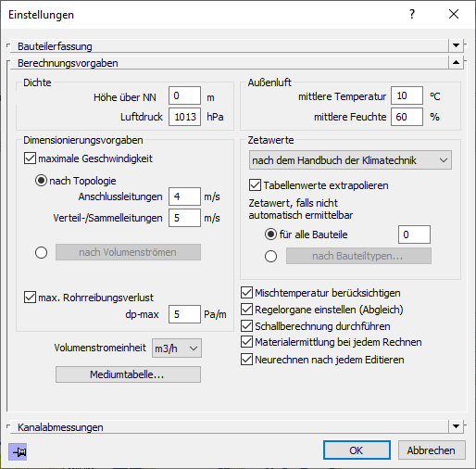Image resolution: width=476 pixels, height=469 pixels.
Task: Open the Volumenstromeinheit m3/h dropdown
Action: pyautogui.click(x=177, y=349)
